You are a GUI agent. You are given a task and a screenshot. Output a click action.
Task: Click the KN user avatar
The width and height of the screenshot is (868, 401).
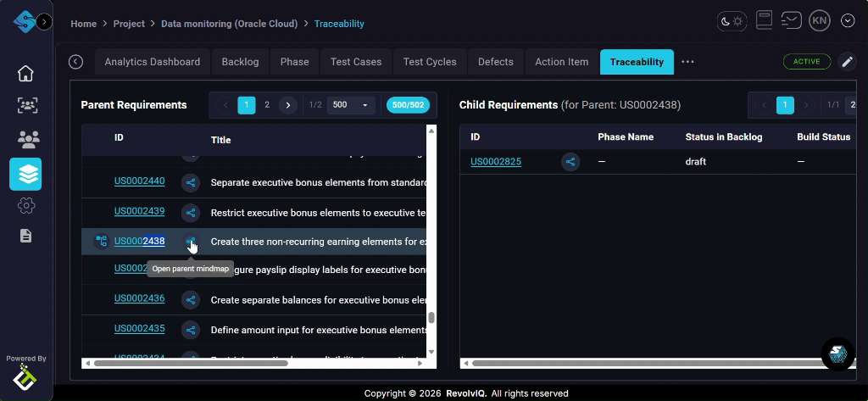coord(820,21)
